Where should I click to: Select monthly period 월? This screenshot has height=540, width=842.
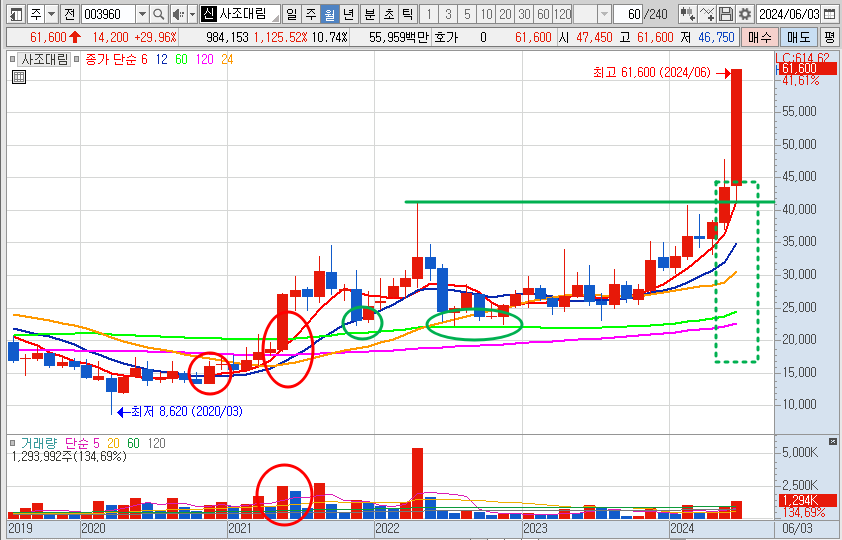(x=329, y=14)
